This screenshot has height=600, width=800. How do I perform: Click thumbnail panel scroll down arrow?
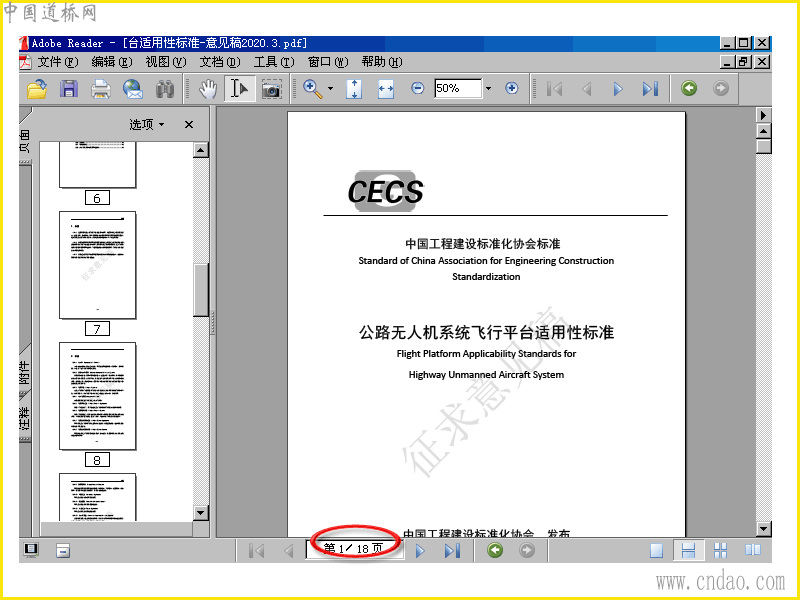click(x=201, y=513)
